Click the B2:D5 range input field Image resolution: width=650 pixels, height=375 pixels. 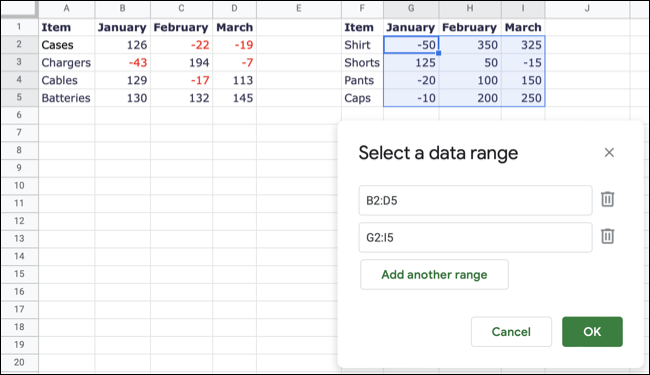(x=475, y=201)
